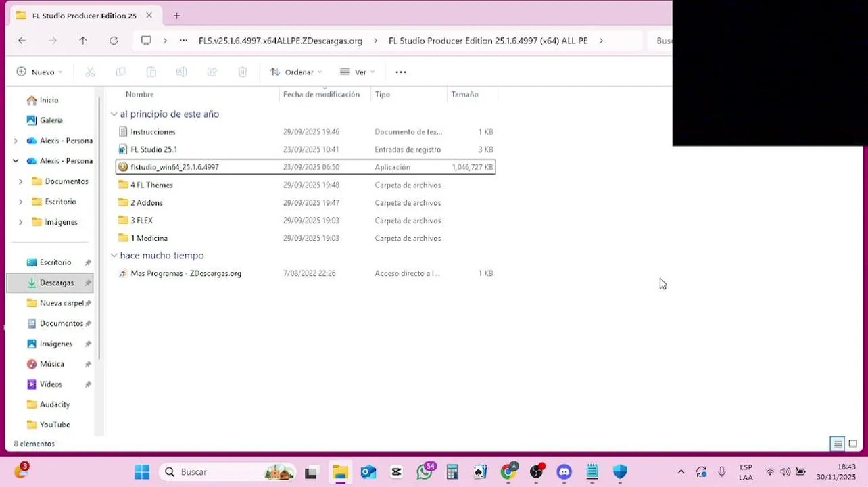Show hidden system tray icons

click(681, 471)
